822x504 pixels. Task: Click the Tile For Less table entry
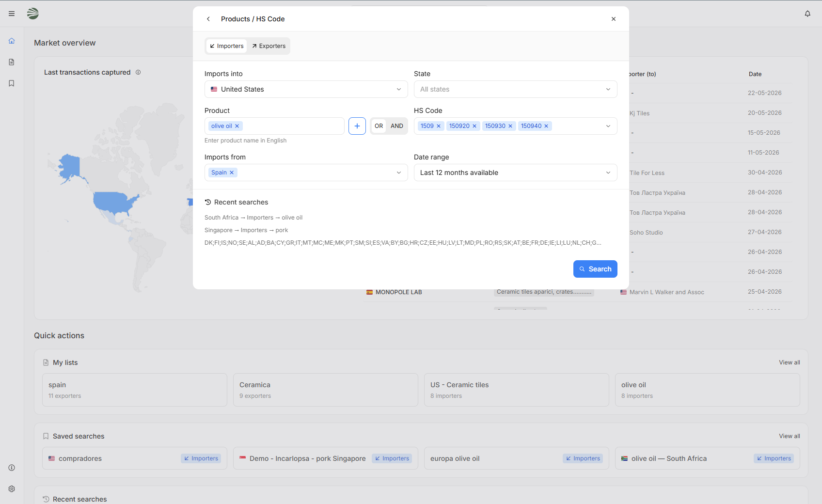coord(647,173)
